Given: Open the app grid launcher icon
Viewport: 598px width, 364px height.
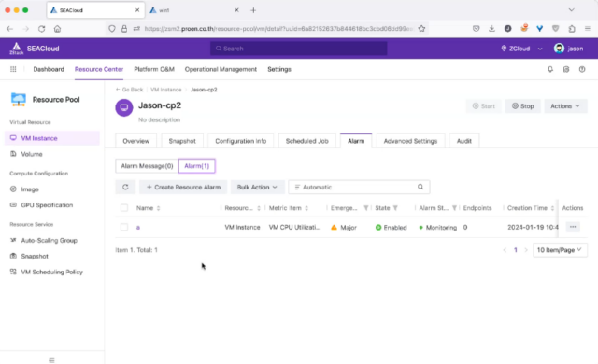Looking at the screenshot, I should pyautogui.click(x=13, y=69).
